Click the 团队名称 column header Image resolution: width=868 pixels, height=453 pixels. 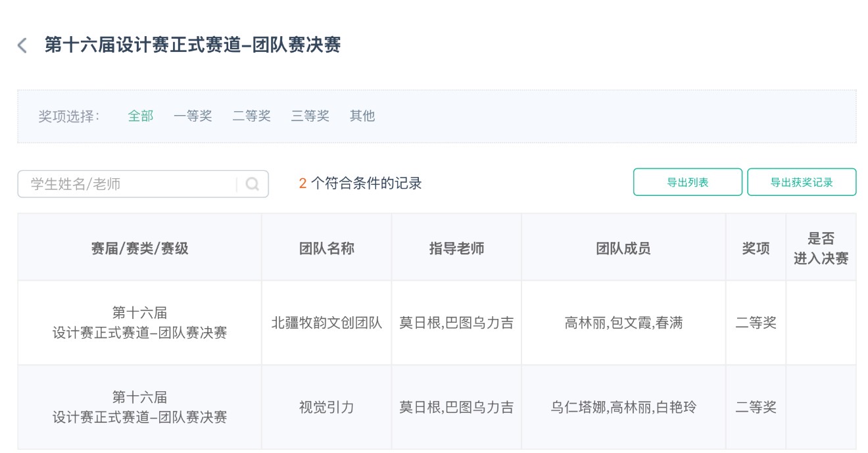click(x=326, y=248)
